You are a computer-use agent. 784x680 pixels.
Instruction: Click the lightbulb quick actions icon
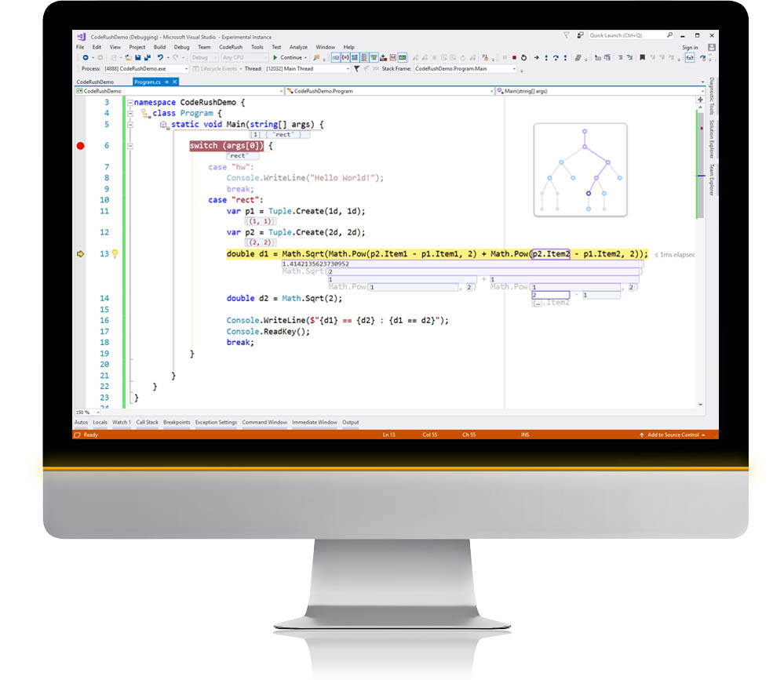[115, 254]
